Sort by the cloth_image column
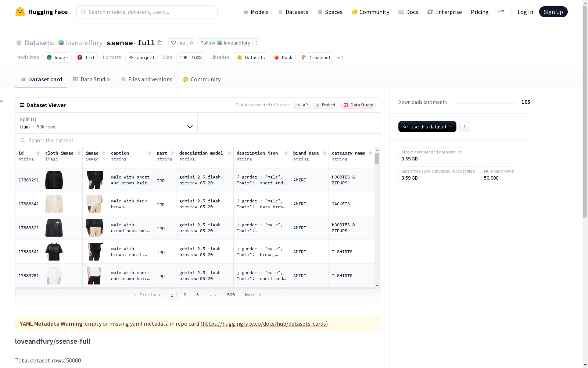The width and height of the screenshot is (588, 368). (x=79, y=153)
